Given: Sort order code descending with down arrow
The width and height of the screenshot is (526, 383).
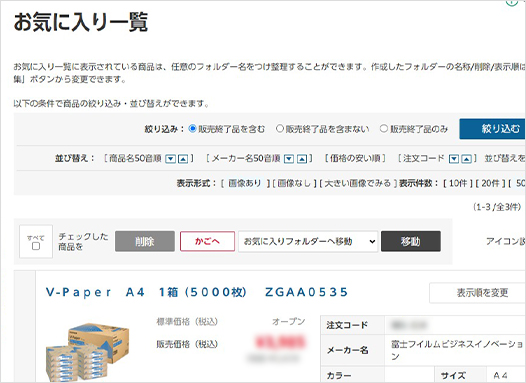Looking at the screenshot, I should point(454,159).
